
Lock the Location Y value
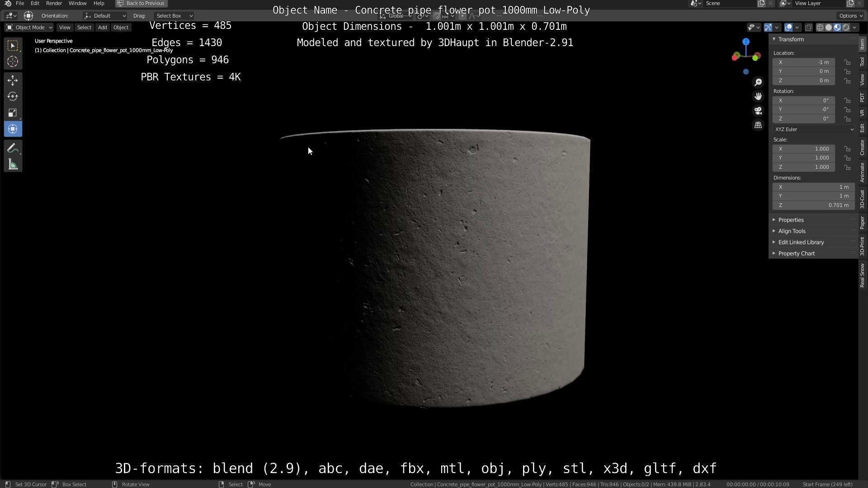(847, 71)
